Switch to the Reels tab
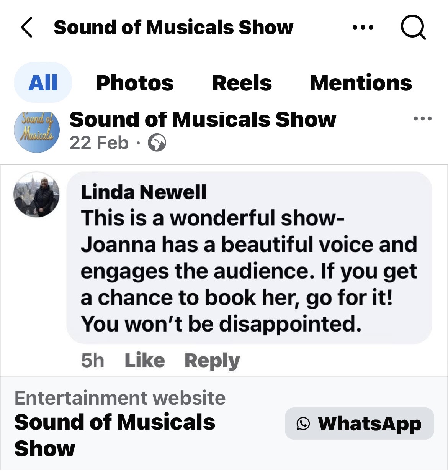This screenshot has height=476, width=448. click(x=242, y=83)
